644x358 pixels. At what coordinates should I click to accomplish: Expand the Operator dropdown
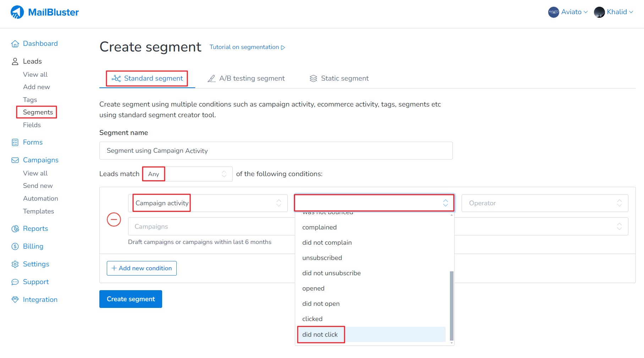(x=545, y=203)
